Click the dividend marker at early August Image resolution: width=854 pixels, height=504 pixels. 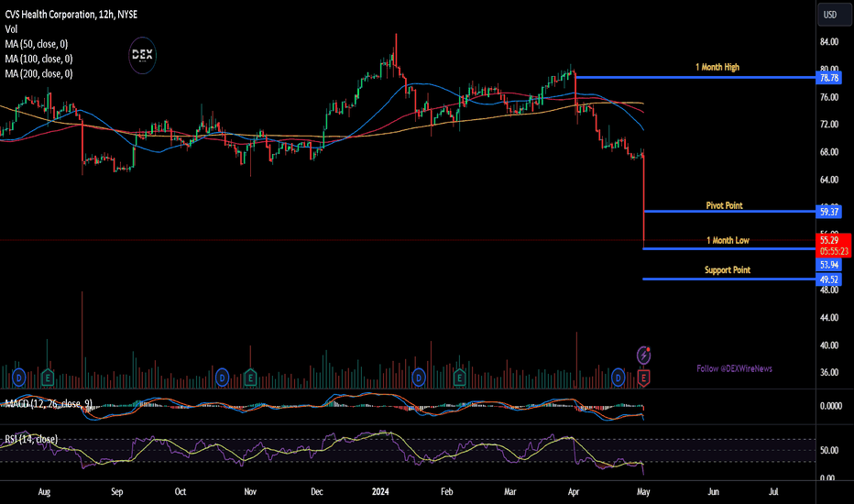tap(18, 377)
